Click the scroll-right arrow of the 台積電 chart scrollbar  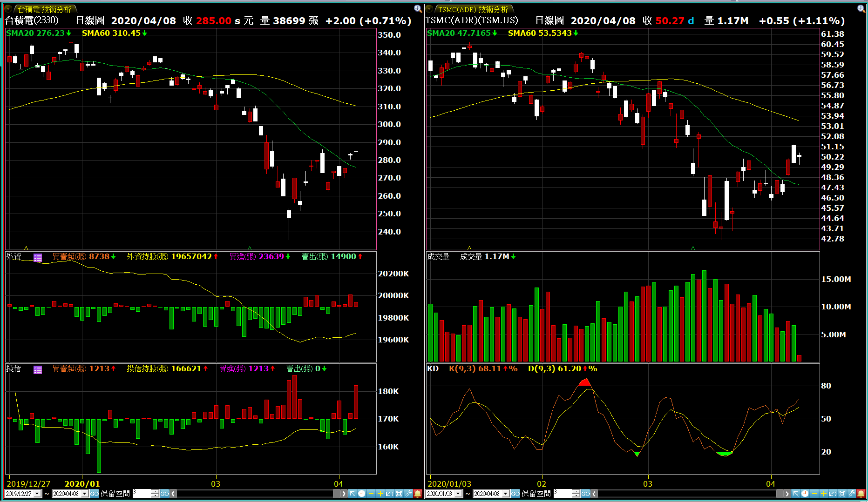[x=344, y=494]
